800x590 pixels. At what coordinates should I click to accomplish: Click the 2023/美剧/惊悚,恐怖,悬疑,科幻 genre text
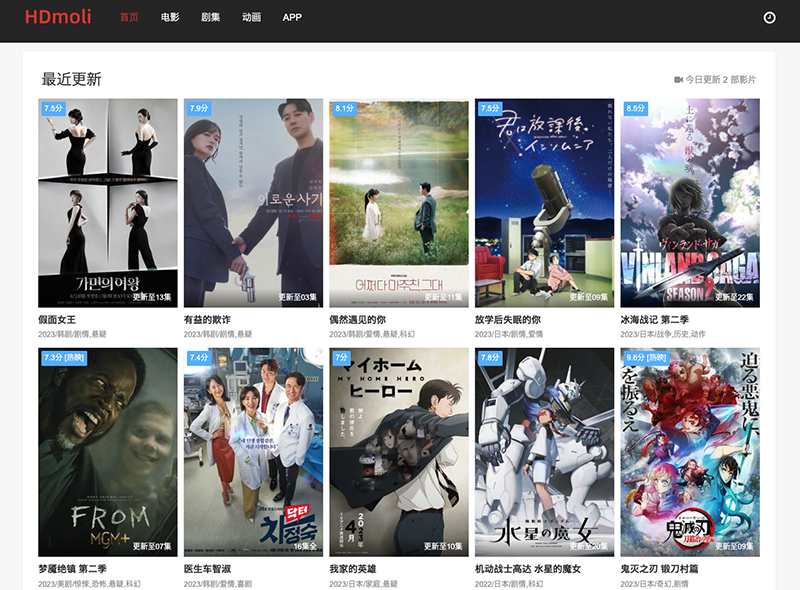[x=89, y=583]
